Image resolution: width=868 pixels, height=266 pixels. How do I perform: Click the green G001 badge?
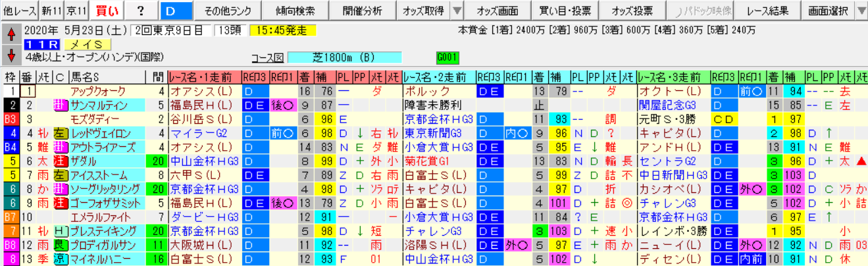447,57
